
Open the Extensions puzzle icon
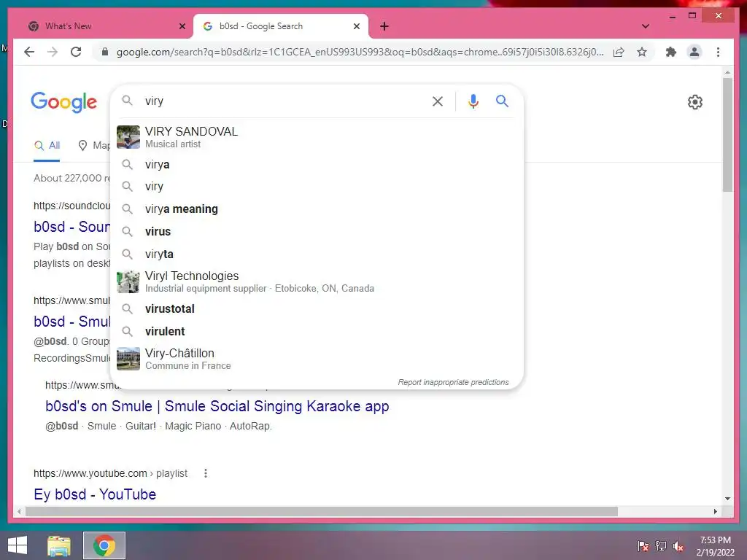pyautogui.click(x=671, y=52)
